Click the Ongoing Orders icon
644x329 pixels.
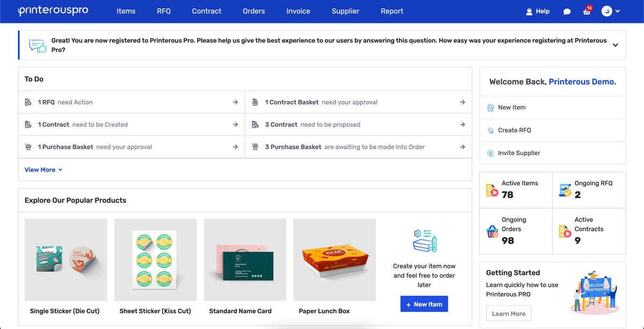(x=492, y=231)
